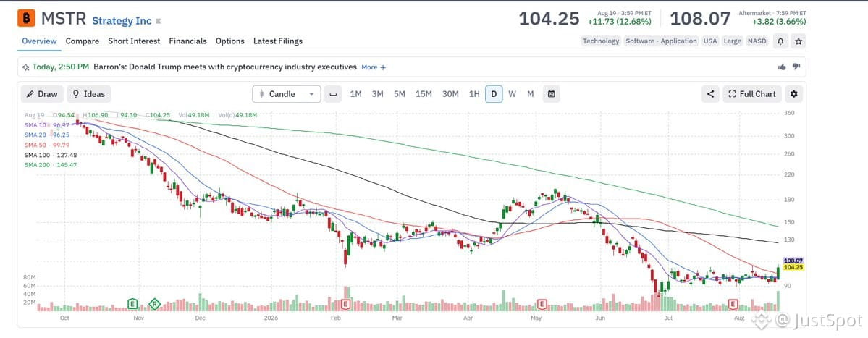Select the 5M timeframe

400,94
